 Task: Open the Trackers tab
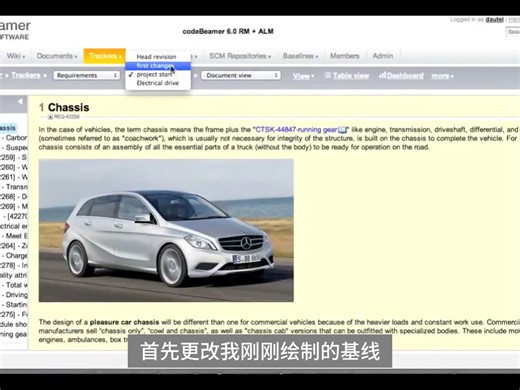pyautogui.click(x=105, y=56)
